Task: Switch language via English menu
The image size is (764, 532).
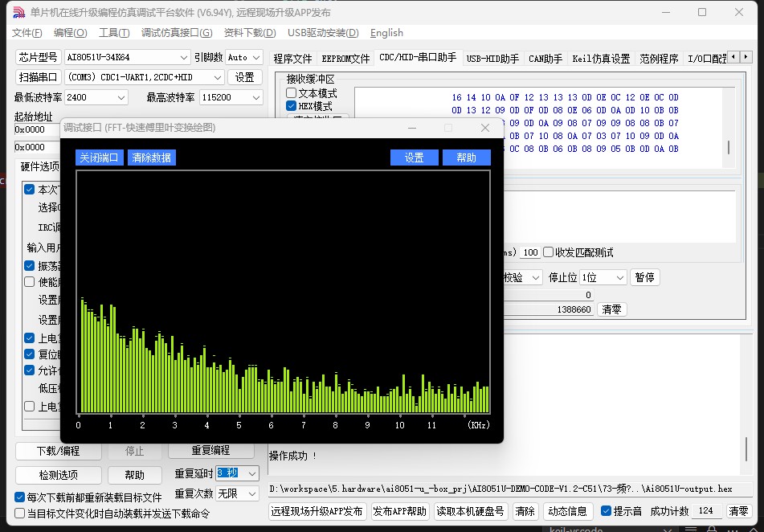Action: (386, 33)
